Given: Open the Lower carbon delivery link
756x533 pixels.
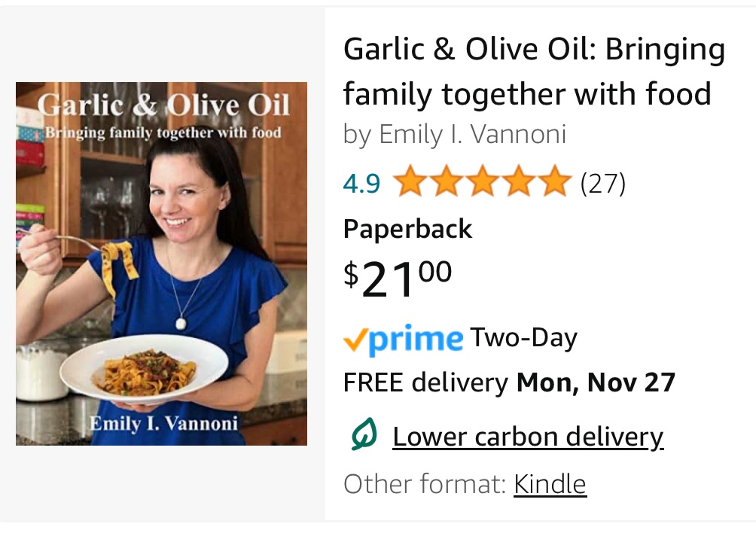Looking at the screenshot, I should click(528, 437).
